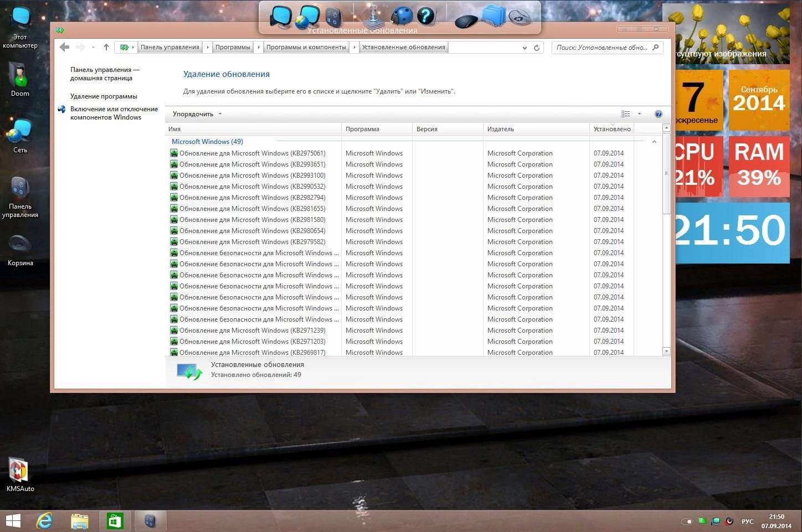Launch control panel icon in the top dock
The width and height of the screenshot is (802, 532).
333,17
